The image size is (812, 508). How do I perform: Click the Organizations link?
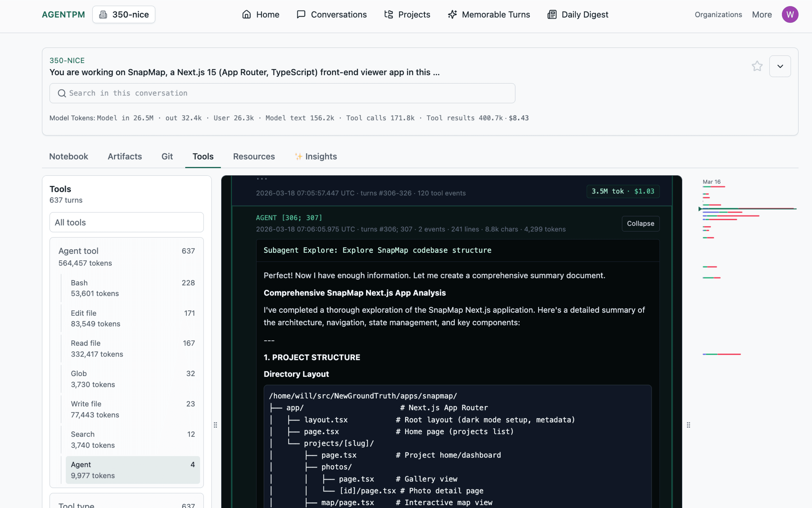pyautogui.click(x=718, y=14)
